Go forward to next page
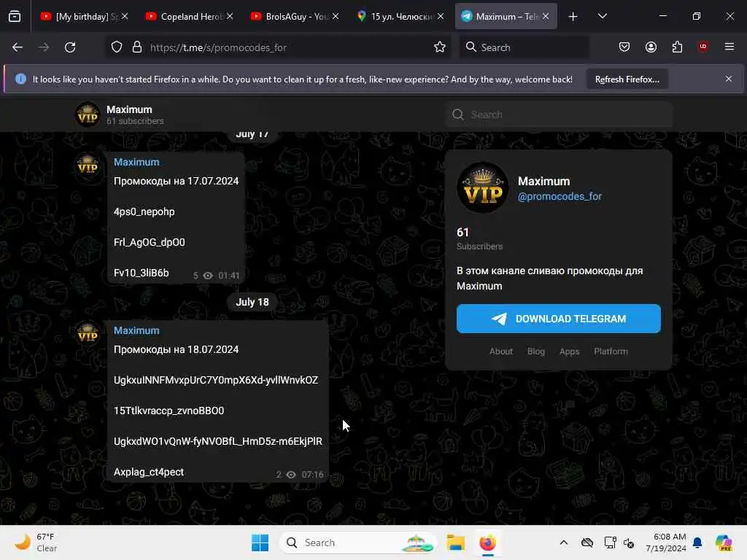Screen dimensions: 747x560 click(x=43, y=47)
